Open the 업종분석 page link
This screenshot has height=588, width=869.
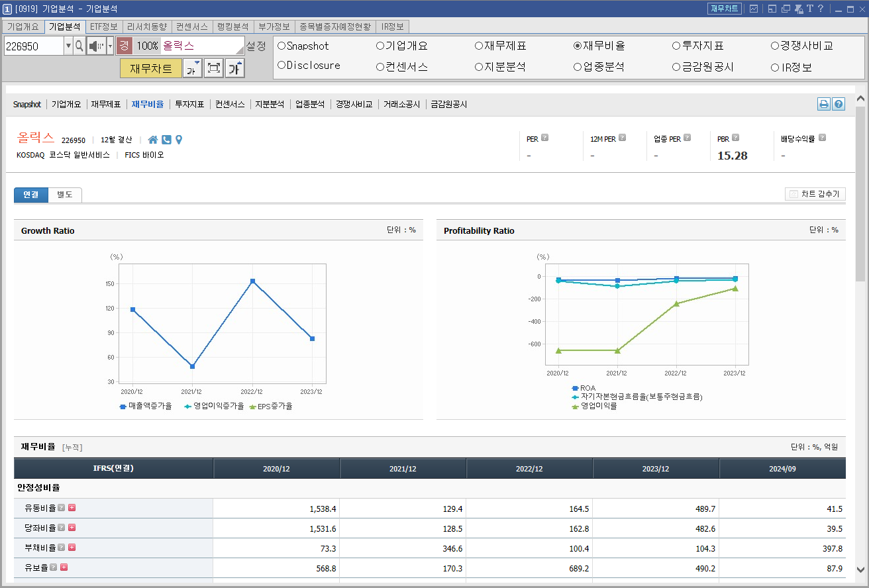310,105
